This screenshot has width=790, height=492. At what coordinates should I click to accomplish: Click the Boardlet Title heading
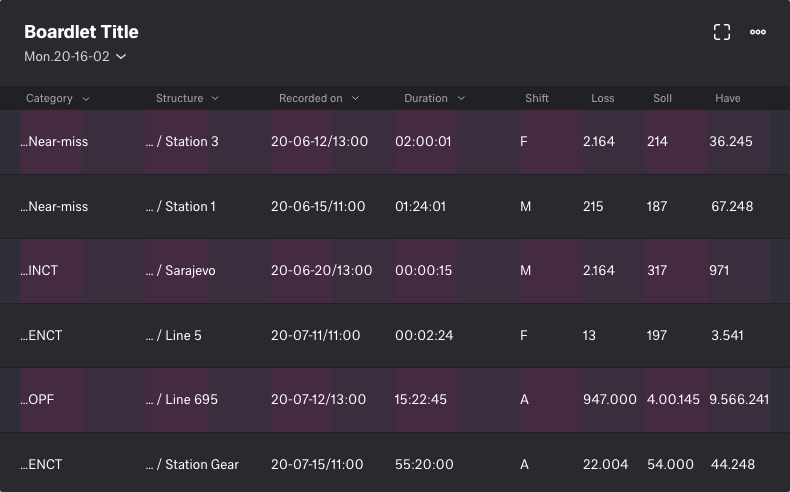click(x=81, y=32)
